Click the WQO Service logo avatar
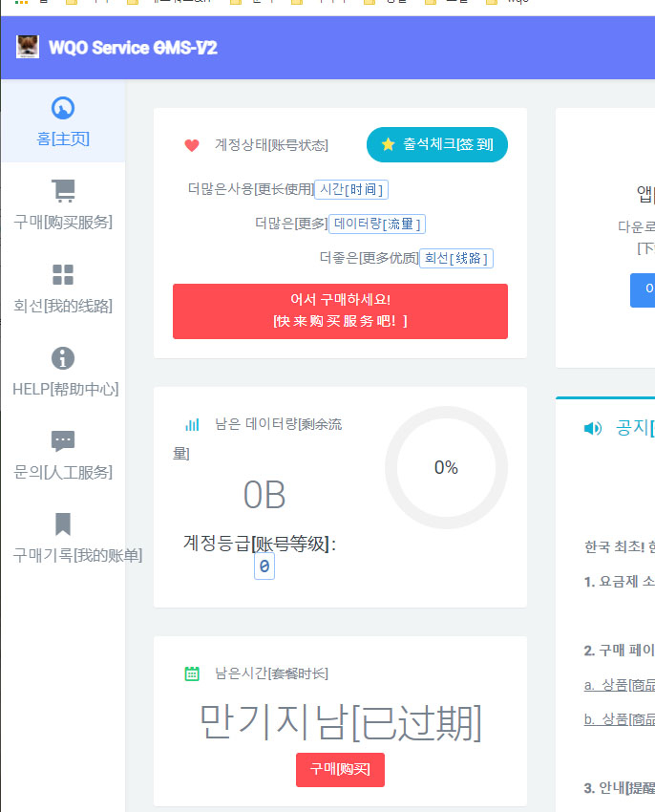 pyautogui.click(x=28, y=47)
